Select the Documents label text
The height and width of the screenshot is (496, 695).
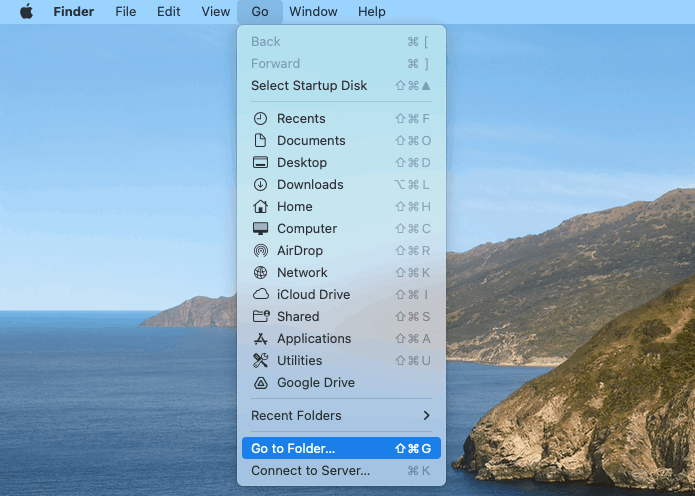tap(311, 141)
